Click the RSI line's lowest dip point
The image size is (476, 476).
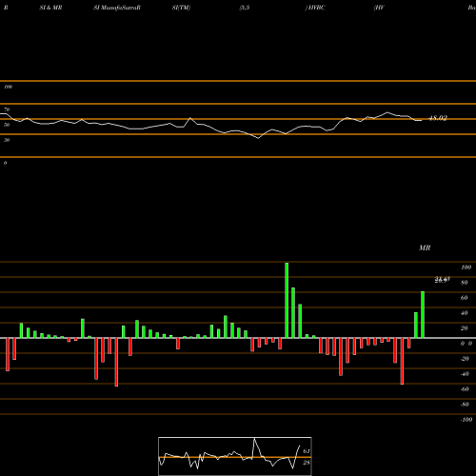click(x=258, y=138)
